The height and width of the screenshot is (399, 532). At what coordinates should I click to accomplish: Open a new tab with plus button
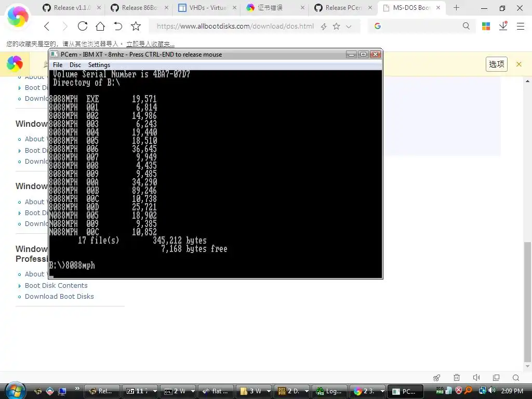point(456,7)
